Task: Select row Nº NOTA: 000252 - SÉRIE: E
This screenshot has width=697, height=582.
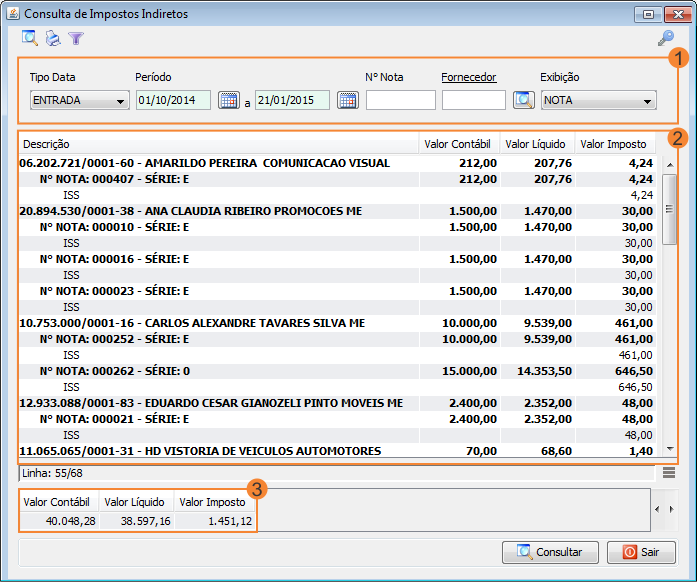Action: click(x=337, y=339)
